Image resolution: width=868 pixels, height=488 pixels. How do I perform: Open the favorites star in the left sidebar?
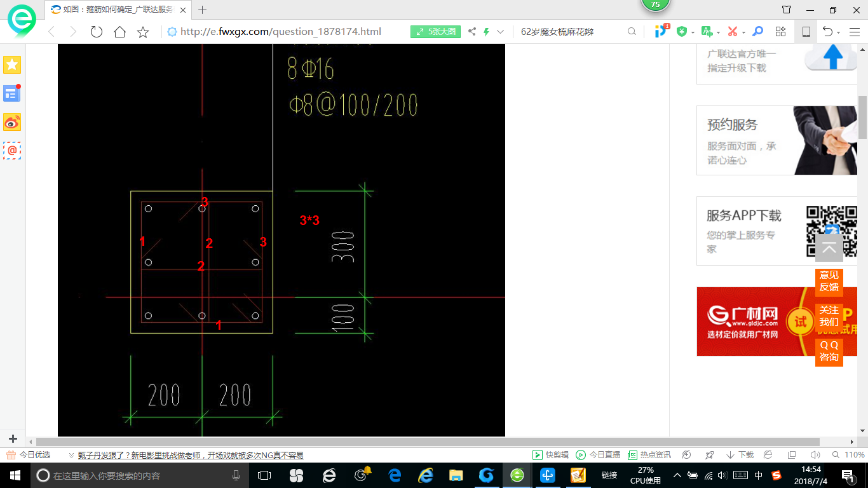tap(12, 64)
